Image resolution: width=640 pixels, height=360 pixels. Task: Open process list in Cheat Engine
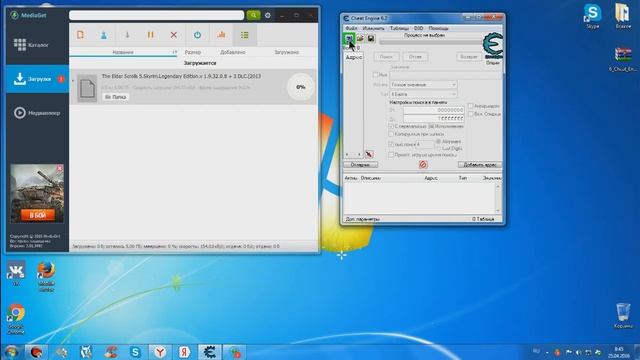click(x=349, y=38)
